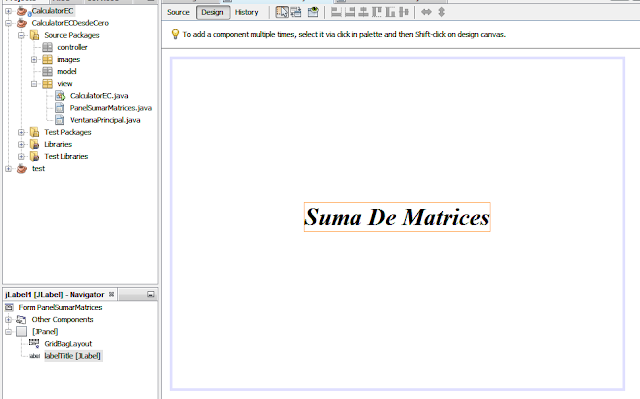640x399 pixels.
Task: Click the fourth alignment icon in the toolbar
Action: pos(377,12)
